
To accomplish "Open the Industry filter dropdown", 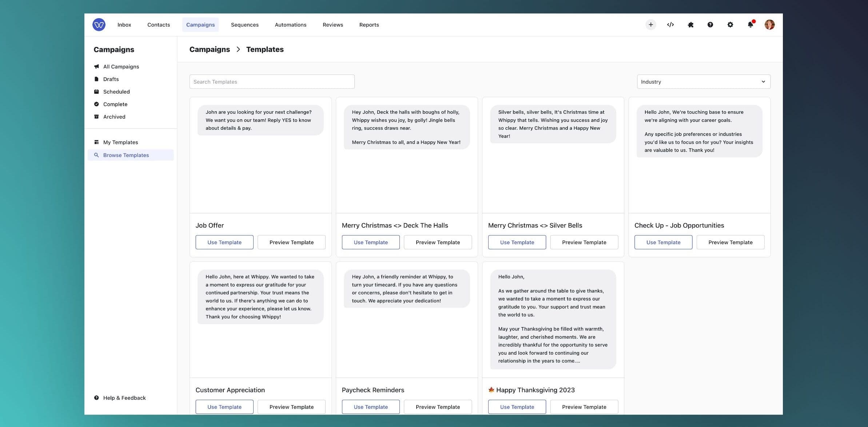I will pyautogui.click(x=703, y=81).
